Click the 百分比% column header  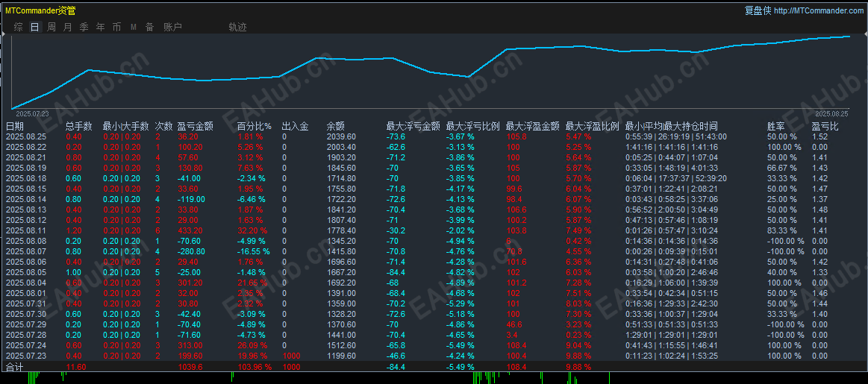coord(256,126)
